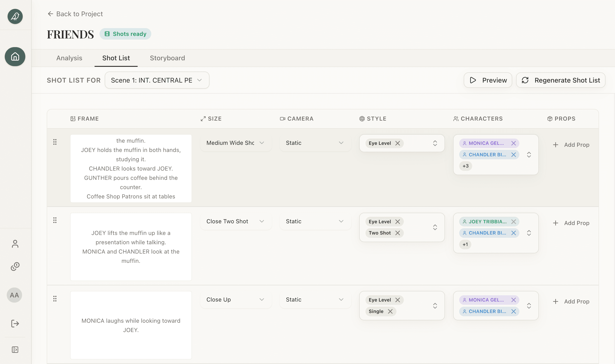Click the STYLE column header
The width and height of the screenshot is (615, 364).
click(x=373, y=119)
